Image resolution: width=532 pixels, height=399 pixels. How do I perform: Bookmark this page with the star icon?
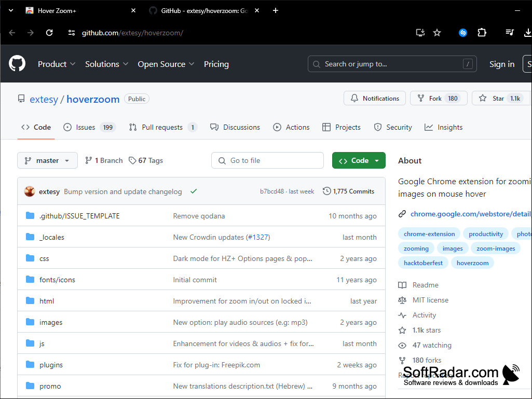437,33
